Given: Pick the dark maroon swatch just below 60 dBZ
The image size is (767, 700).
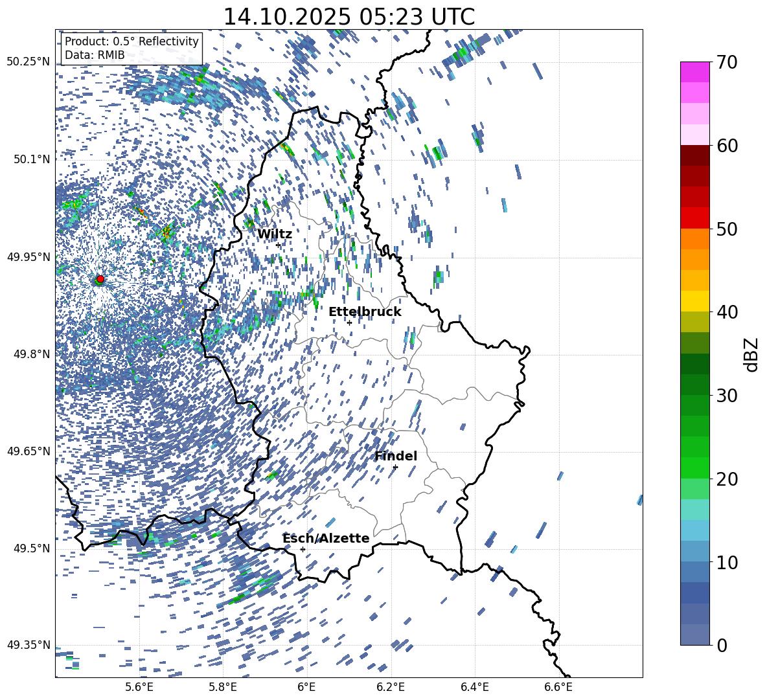Looking at the screenshot, I should pyautogui.click(x=694, y=155).
